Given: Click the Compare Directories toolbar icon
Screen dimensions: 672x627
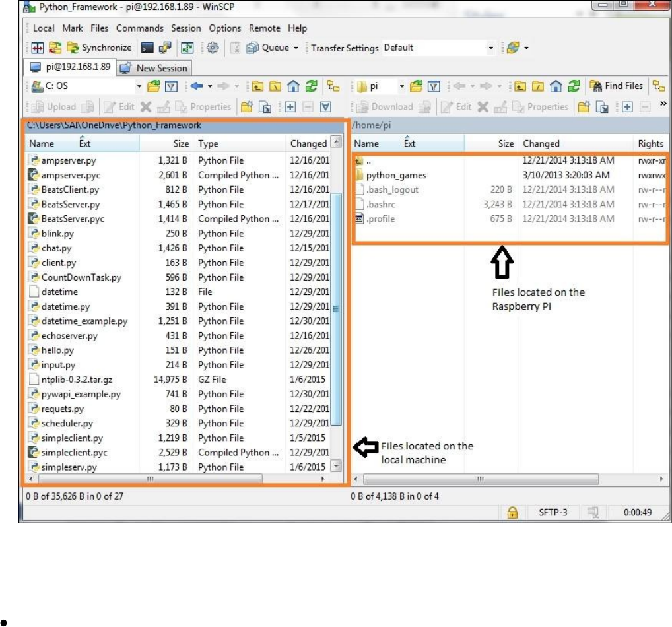Looking at the screenshot, I should point(55,48).
